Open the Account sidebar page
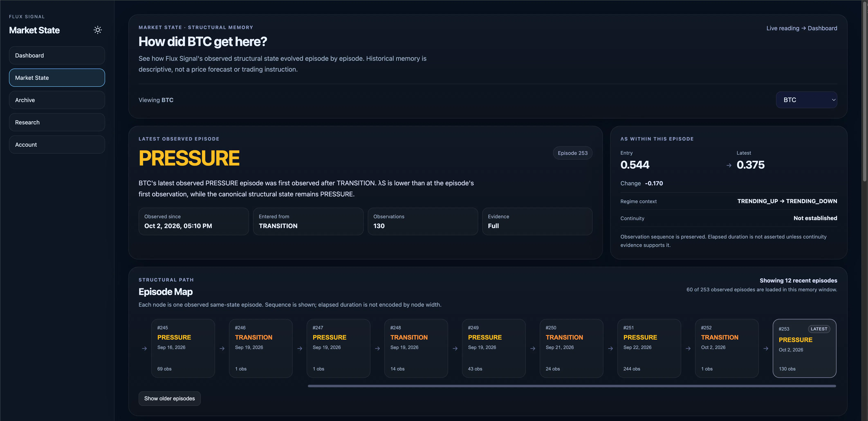 click(x=57, y=144)
